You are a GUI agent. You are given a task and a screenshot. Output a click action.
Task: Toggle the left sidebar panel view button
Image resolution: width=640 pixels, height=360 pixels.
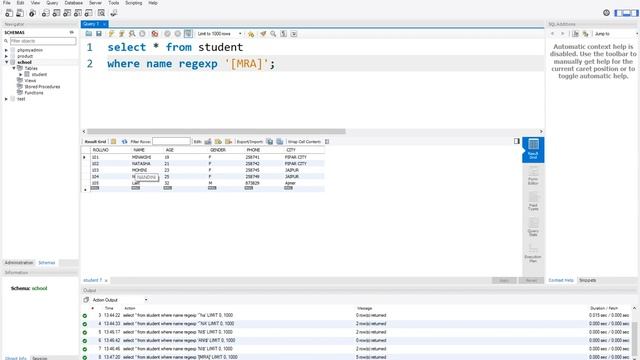click(619, 13)
